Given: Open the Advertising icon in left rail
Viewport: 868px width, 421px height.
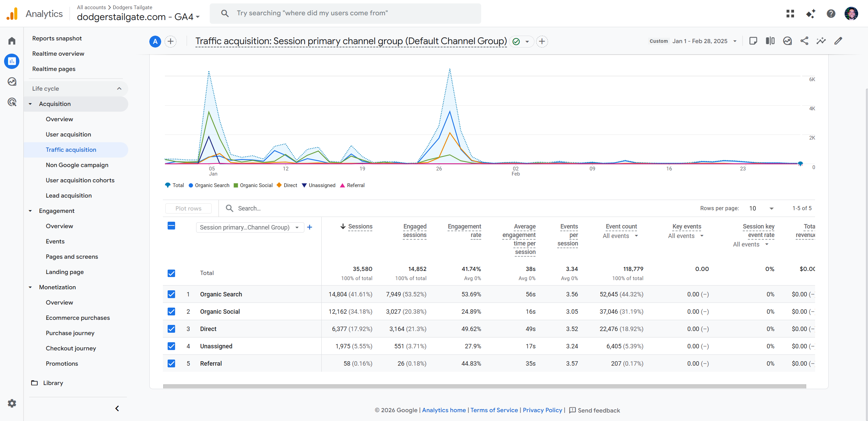Looking at the screenshot, I should click(12, 102).
